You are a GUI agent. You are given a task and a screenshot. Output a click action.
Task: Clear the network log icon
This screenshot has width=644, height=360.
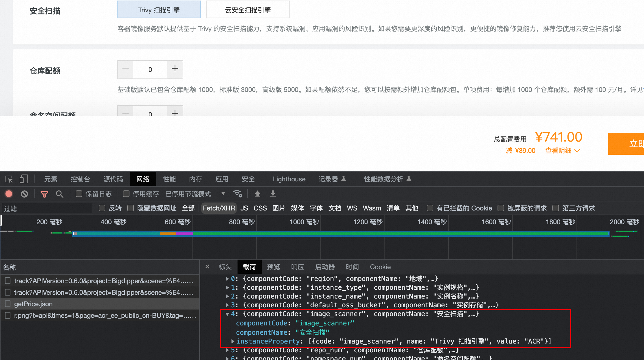coord(24,194)
